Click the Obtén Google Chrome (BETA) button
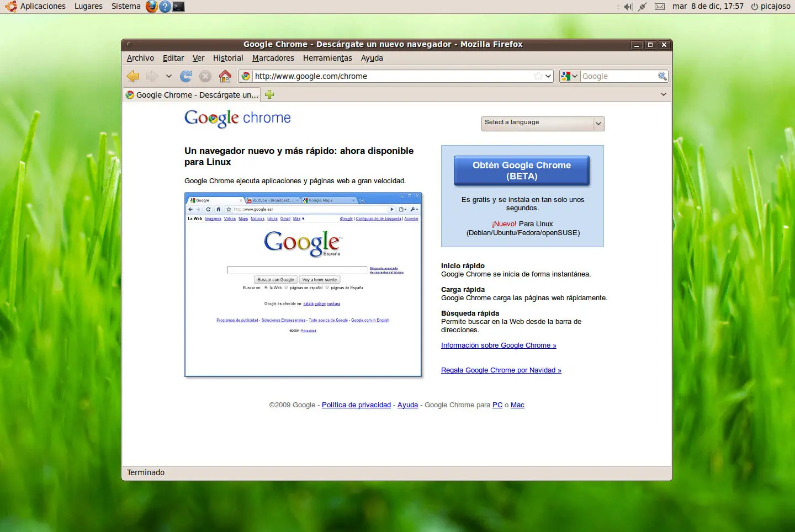The width and height of the screenshot is (795, 532). (522, 171)
